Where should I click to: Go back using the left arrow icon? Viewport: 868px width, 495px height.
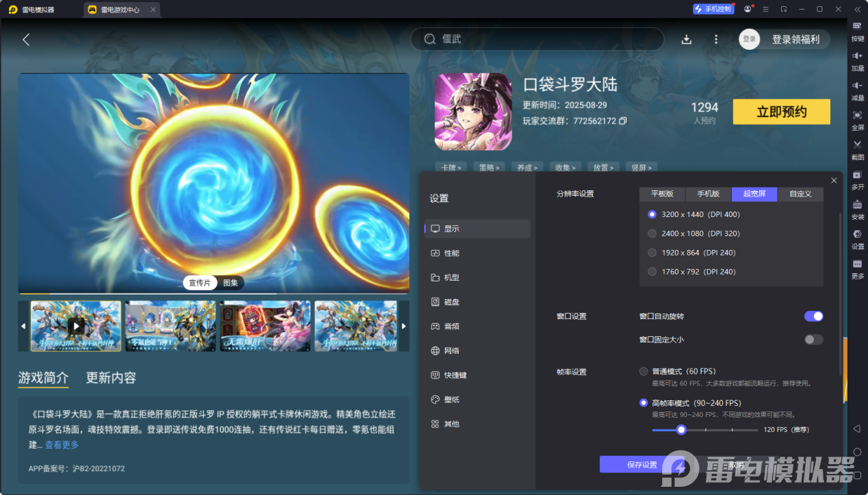click(x=26, y=40)
